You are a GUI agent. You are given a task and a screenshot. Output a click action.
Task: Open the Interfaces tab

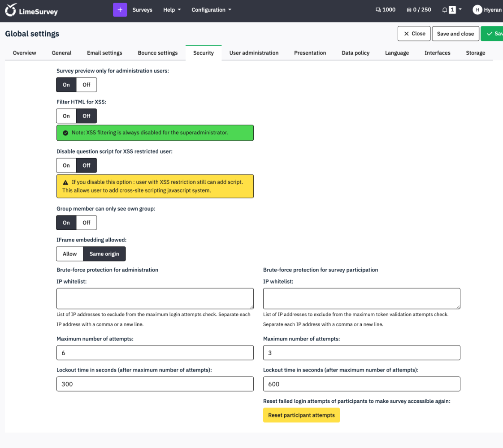tap(437, 53)
